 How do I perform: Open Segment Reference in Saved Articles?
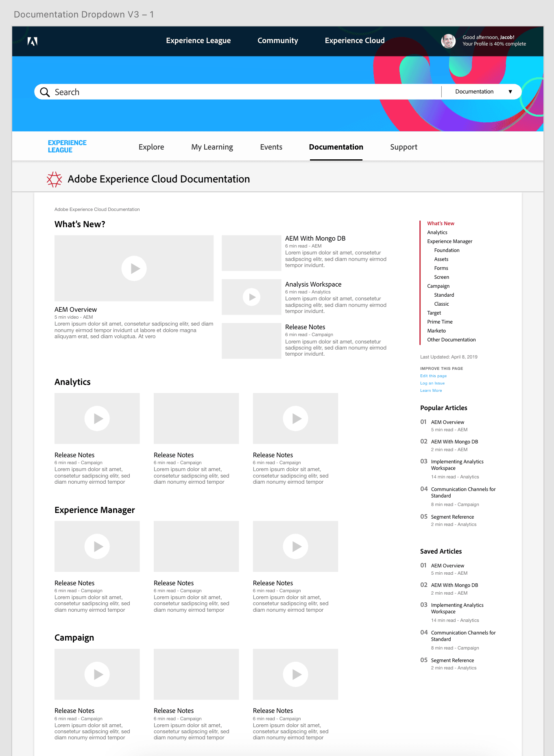[452, 660]
